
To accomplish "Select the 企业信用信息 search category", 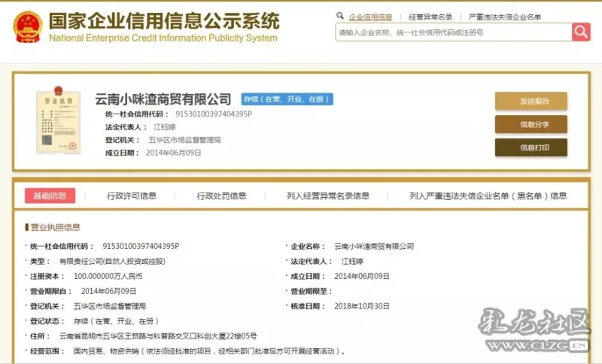I will 370,17.
